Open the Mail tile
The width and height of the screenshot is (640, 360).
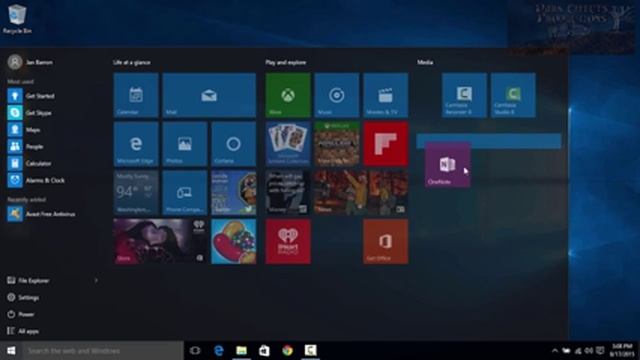(209, 95)
